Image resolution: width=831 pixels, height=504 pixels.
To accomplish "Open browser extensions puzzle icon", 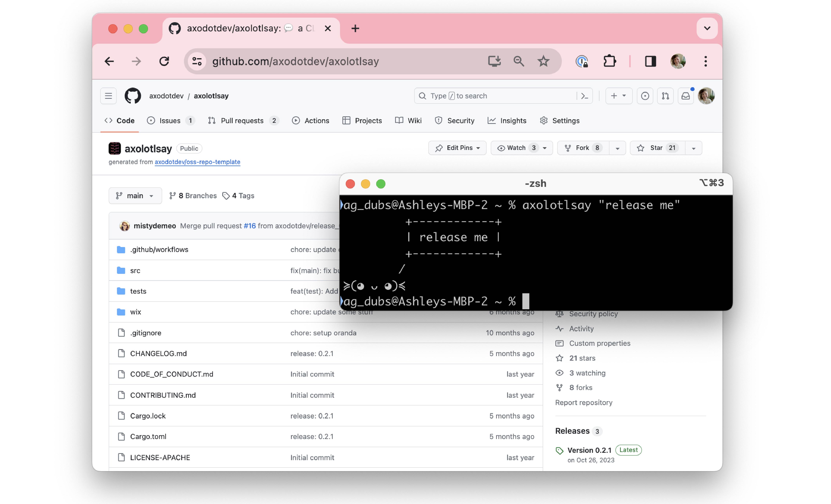I will [609, 61].
